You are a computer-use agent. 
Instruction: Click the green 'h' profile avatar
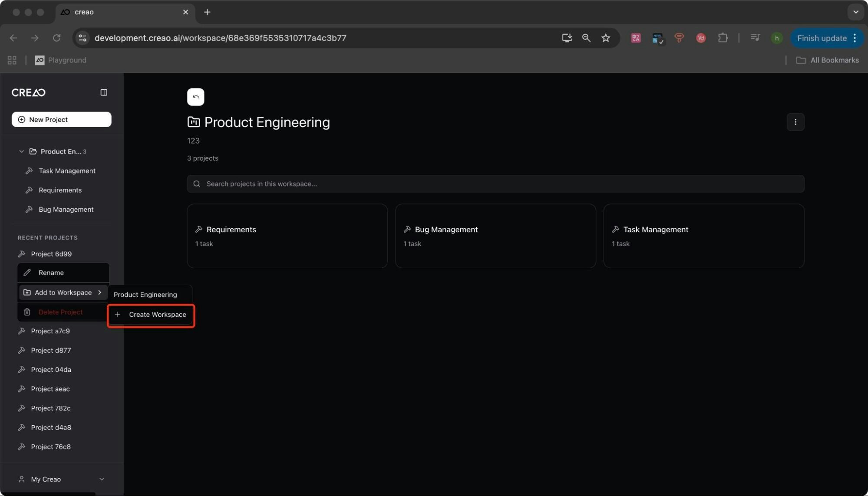(x=776, y=38)
